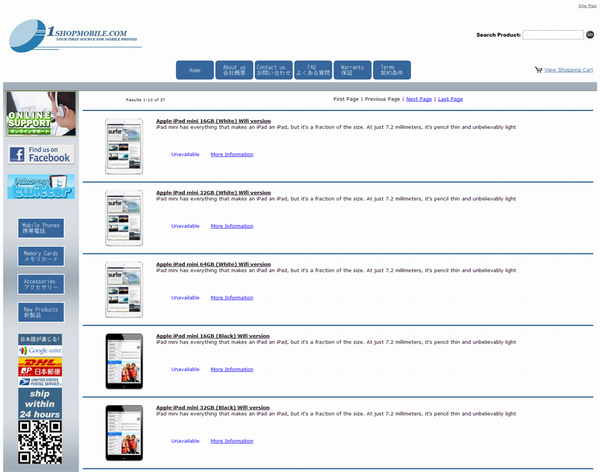
Task: Click the iPad mini 32GB Black thumbnail
Action: point(124,433)
